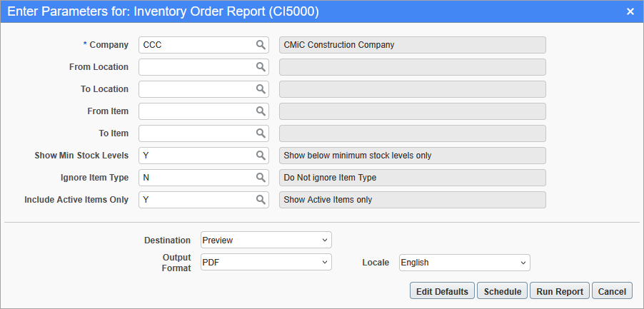
Task: Open Include Active Items Only lookup icon
Action: 261,200
